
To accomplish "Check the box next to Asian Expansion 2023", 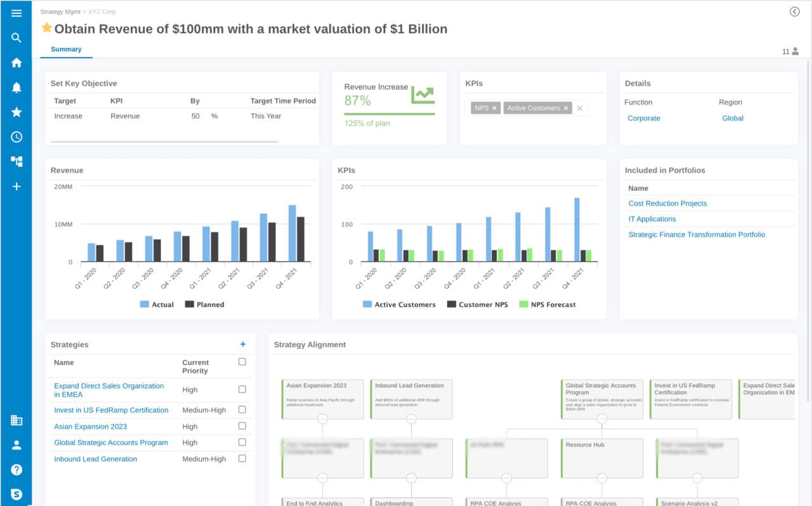I will (x=242, y=426).
